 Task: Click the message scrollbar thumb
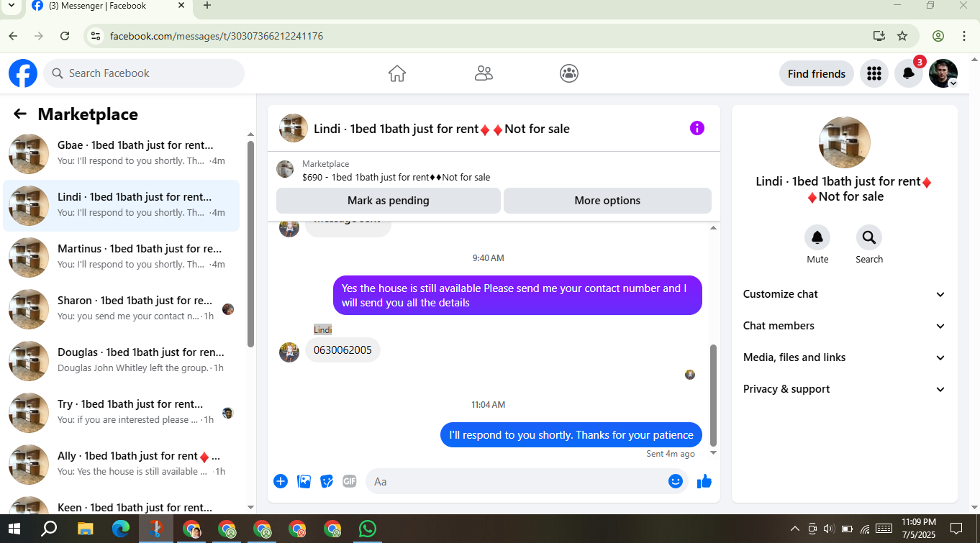click(x=713, y=395)
